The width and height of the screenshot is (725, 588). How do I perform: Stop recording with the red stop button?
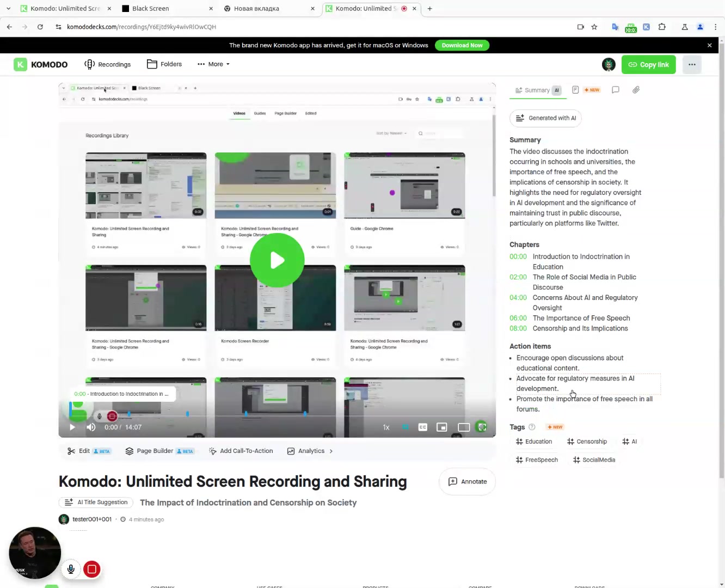[92, 569]
